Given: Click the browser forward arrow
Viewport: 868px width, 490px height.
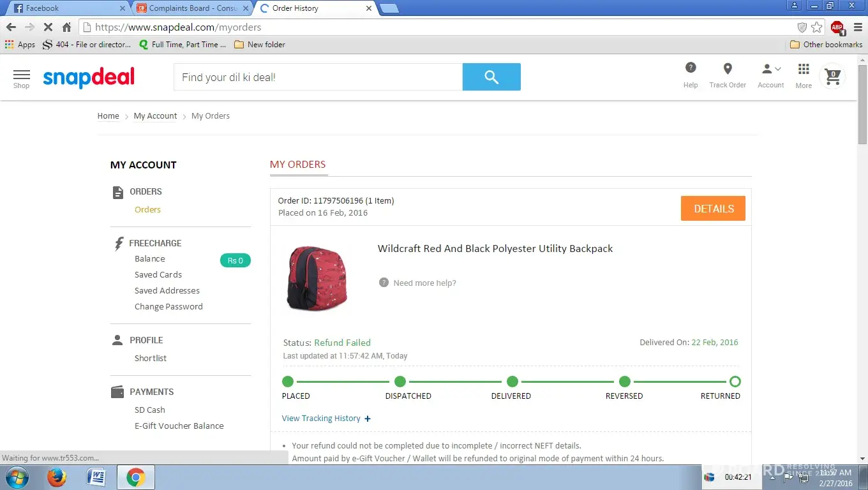Looking at the screenshot, I should [29, 27].
